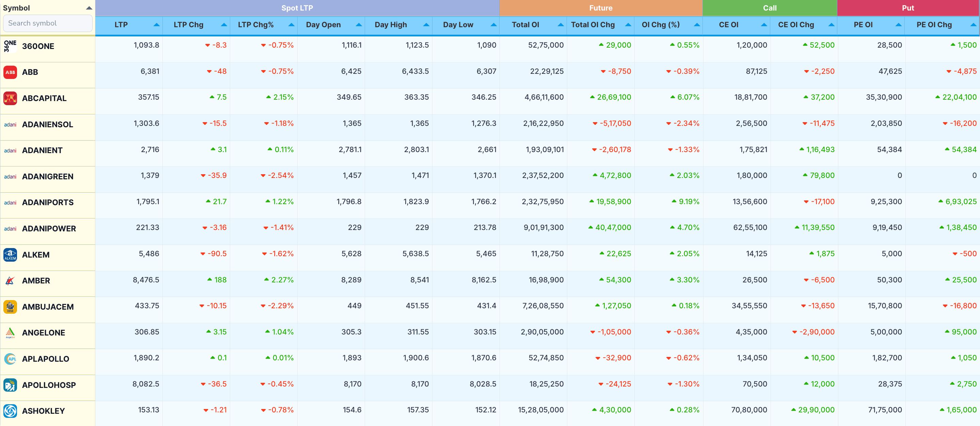980x426 pixels.
Task: Click ABCAPITAL's Total OI value 4,66,11,600
Action: tap(544, 97)
